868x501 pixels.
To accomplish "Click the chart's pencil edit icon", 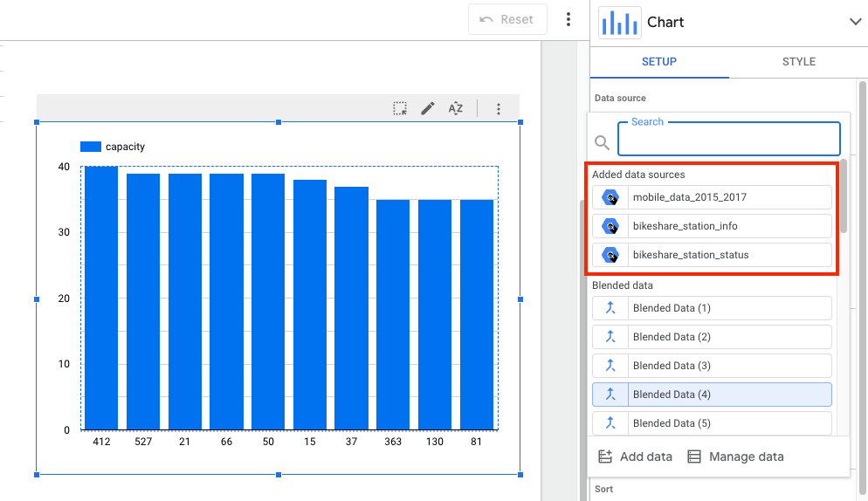I will pos(427,108).
